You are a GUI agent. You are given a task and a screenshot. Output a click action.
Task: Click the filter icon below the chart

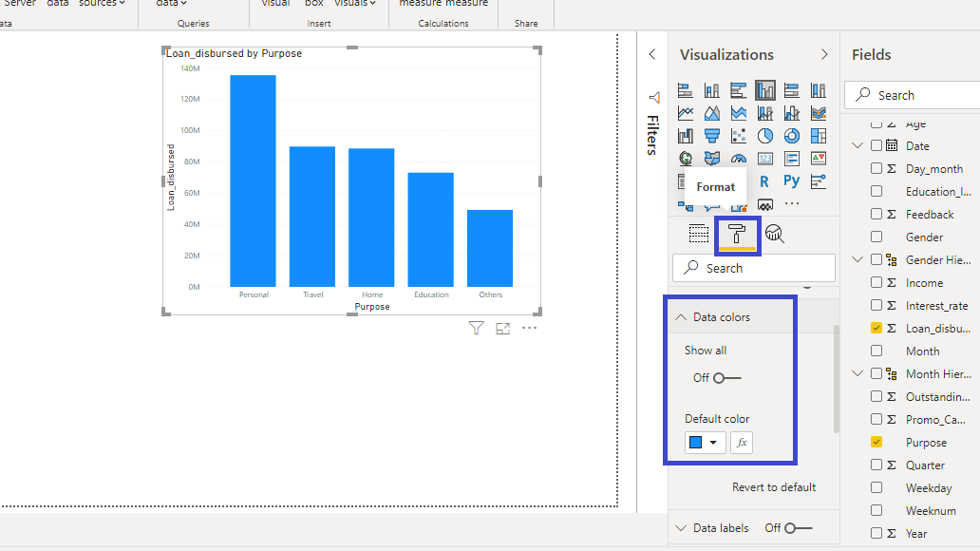point(476,329)
